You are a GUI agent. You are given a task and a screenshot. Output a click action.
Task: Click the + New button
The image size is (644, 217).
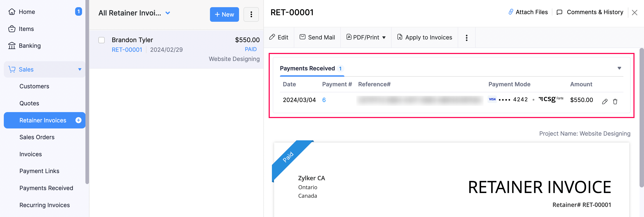tap(224, 15)
